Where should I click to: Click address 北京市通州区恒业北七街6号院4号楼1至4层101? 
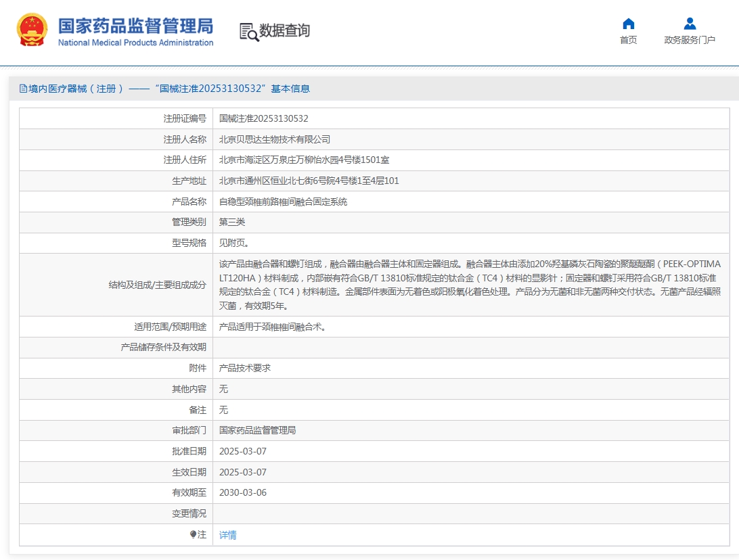coord(309,181)
